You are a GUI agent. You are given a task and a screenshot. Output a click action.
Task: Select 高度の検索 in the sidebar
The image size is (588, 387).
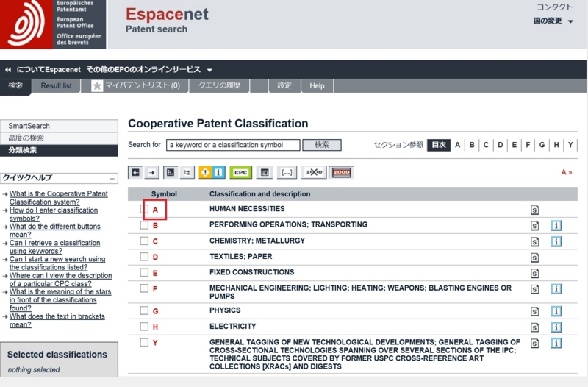[59, 138]
